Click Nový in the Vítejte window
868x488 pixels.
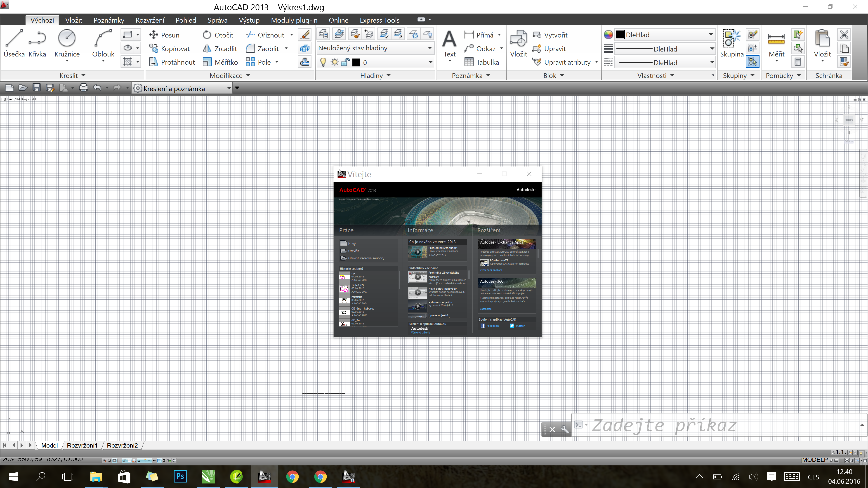click(x=348, y=243)
